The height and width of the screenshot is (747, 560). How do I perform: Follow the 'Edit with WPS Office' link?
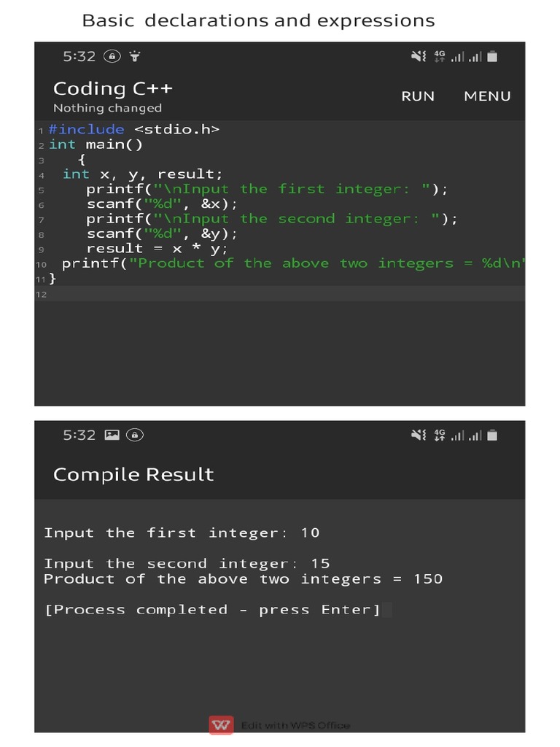295,725
